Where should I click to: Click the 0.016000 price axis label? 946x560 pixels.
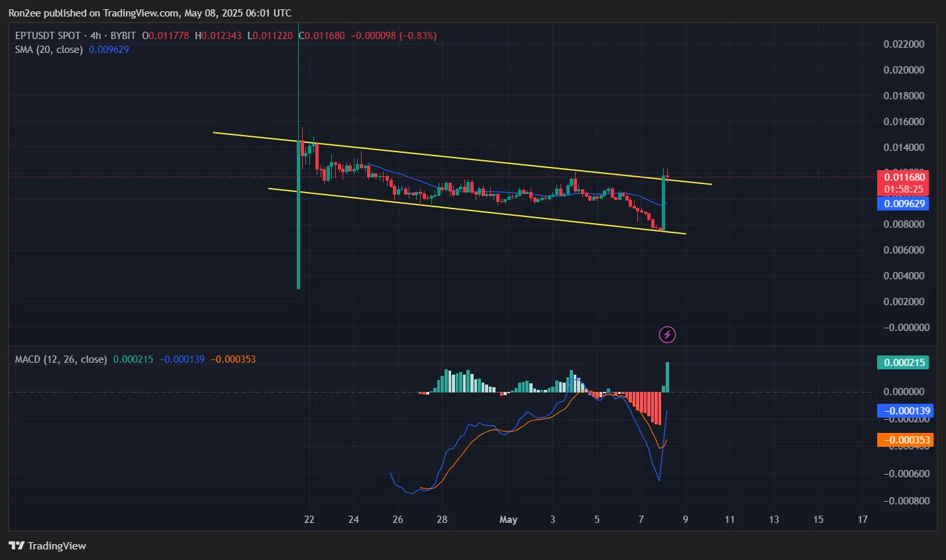pos(904,122)
